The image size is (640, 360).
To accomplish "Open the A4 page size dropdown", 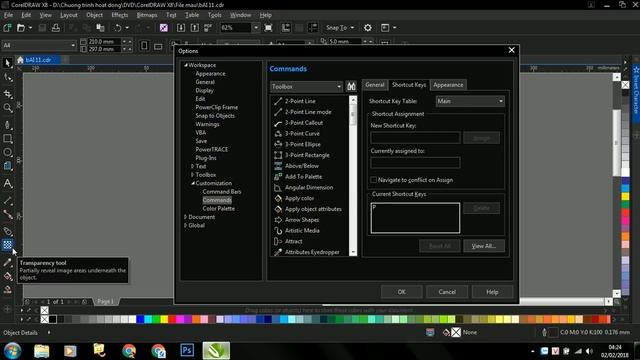I will click(x=39, y=45).
